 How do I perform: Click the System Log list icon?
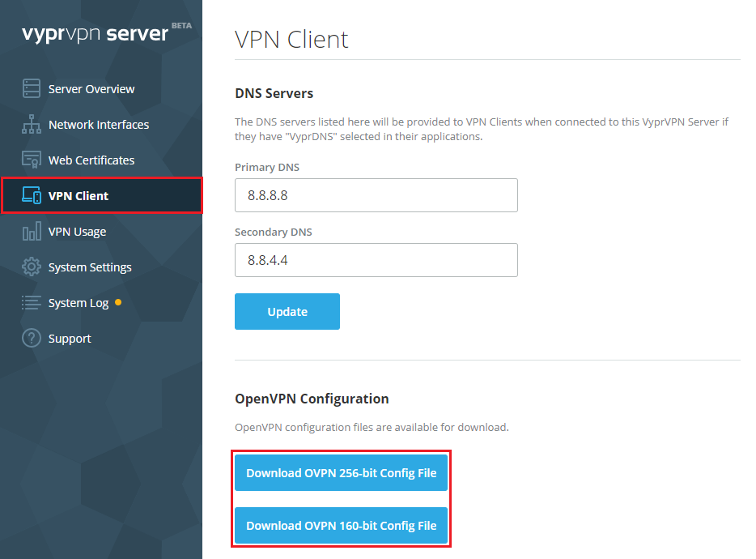coord(32,303)
